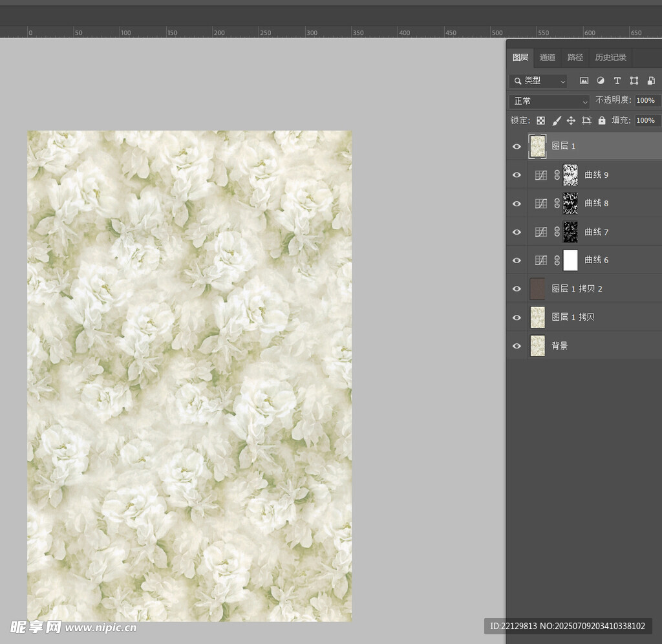Filter layers by shape layer icon
This screenshot has width=662, height=644.
click(634, 81)
